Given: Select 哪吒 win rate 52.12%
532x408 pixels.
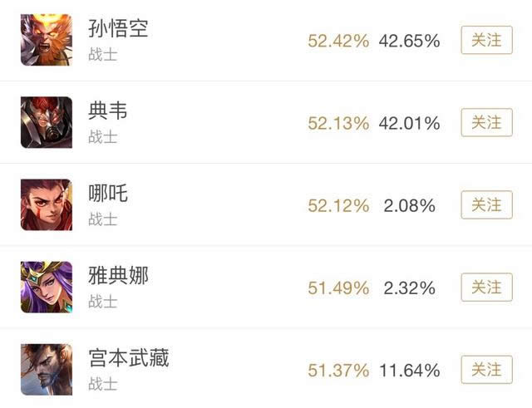Looking at the screenshot, I should point(337,205).
